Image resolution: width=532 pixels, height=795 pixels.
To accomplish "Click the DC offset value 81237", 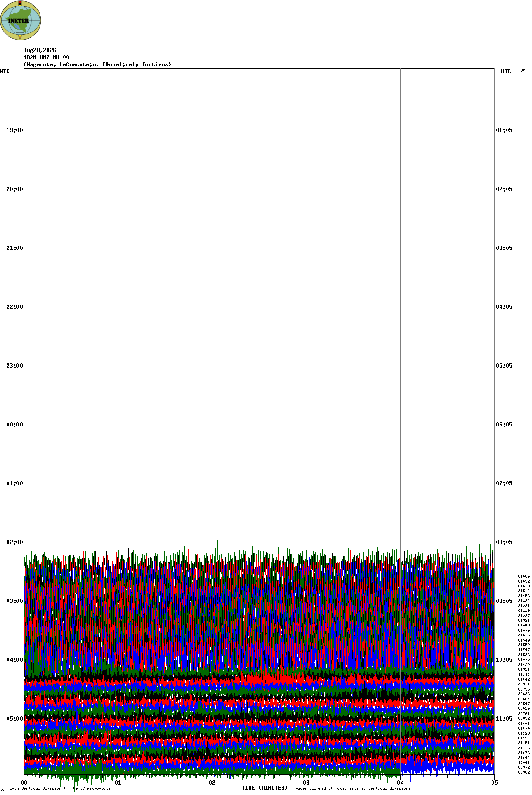I will pos(524,616).
